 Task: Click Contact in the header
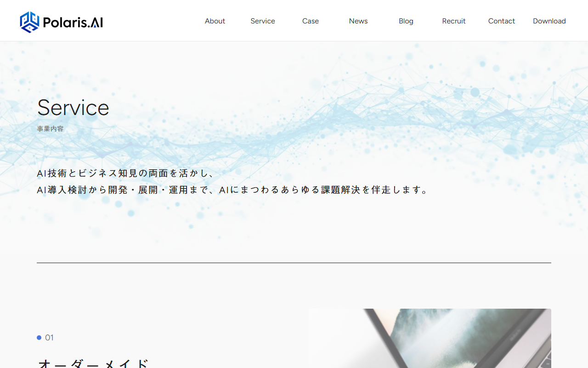(502, 21)
